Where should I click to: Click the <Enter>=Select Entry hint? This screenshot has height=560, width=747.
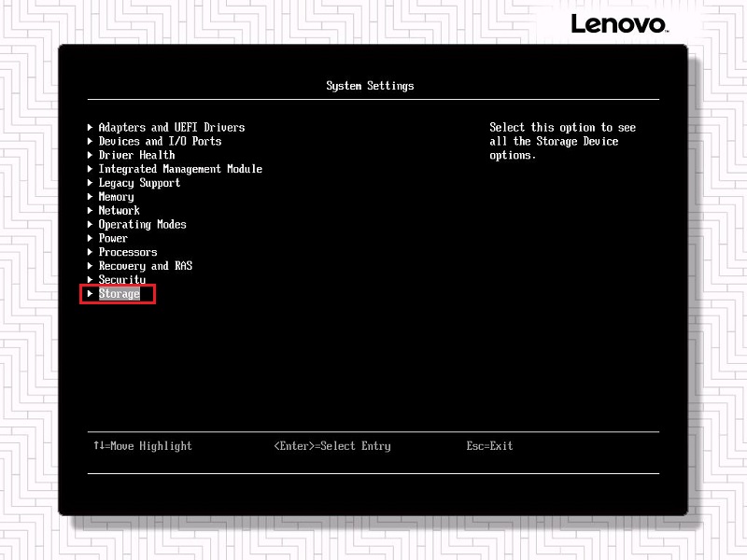(x=331, y=446)
